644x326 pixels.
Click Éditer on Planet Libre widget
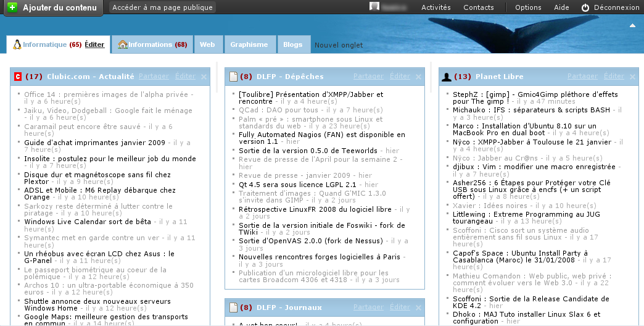tap(614, 76)
